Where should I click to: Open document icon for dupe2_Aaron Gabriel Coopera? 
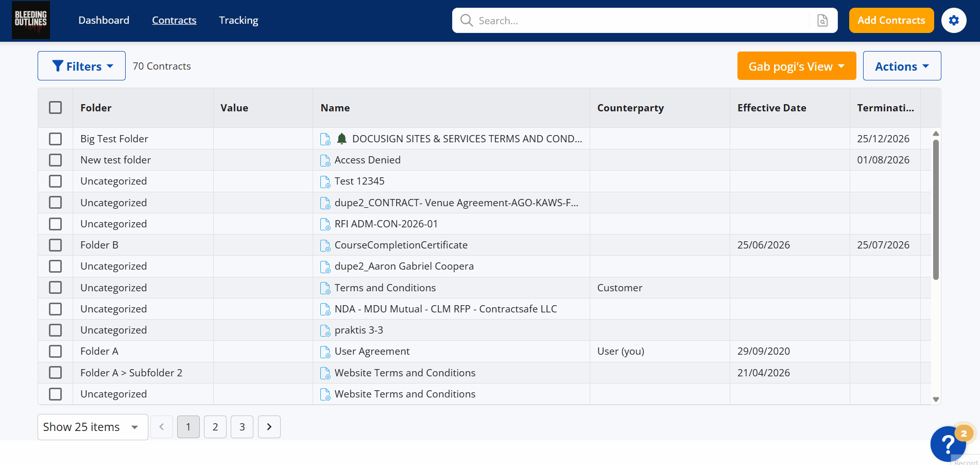click(x=325, y=267)
